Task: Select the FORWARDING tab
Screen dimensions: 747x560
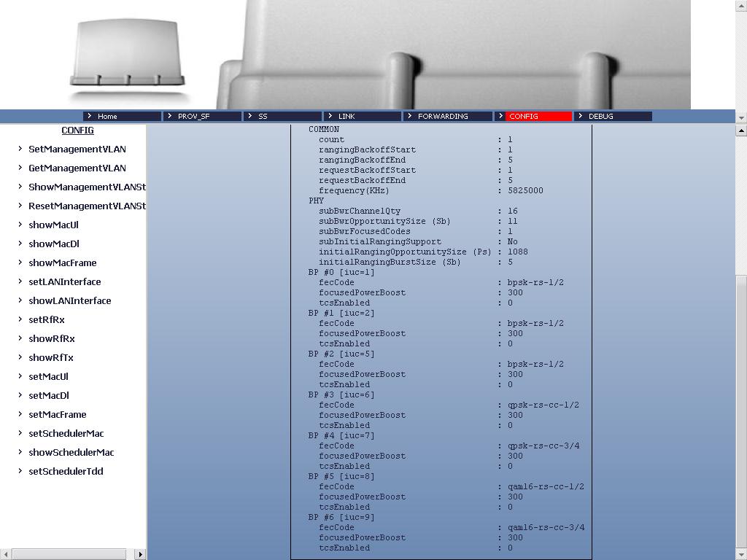Action: coord(448,116)
